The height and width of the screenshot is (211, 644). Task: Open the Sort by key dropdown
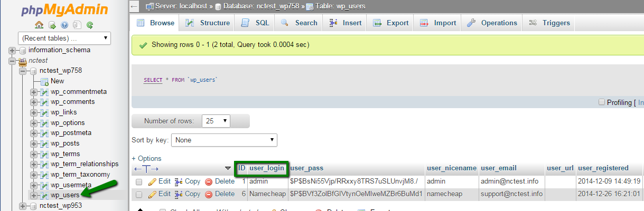226,140
